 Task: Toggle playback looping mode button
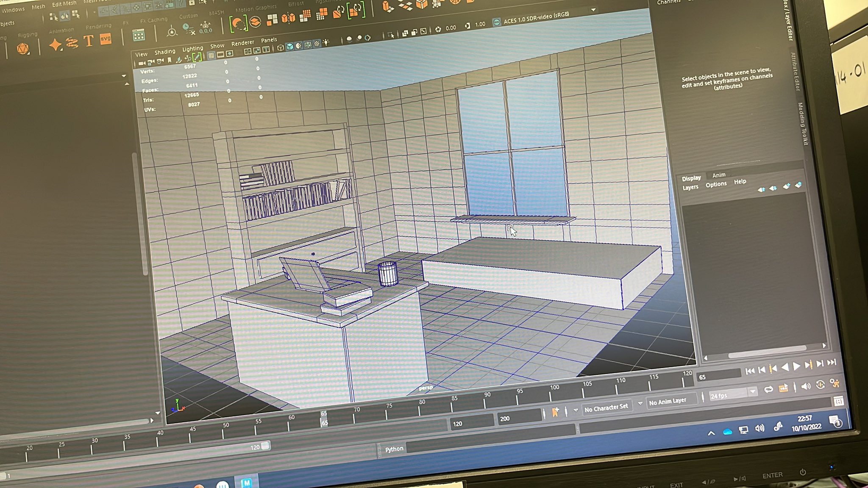pos(768,389)
